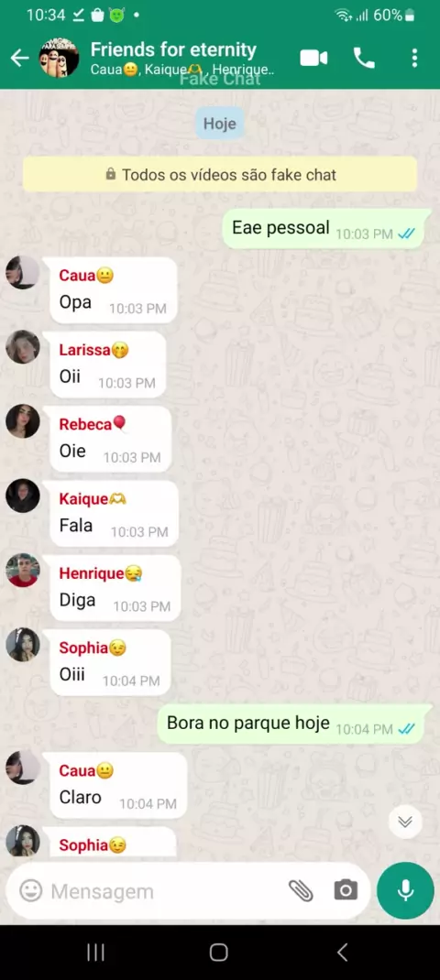The width and height of the screenshot is (440, 980).
Task: Start a video call with the group
Action: click(x=313, y=58)
